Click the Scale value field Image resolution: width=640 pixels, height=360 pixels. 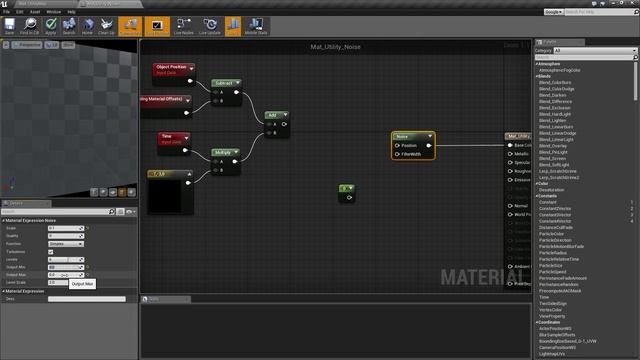(66, 228)
